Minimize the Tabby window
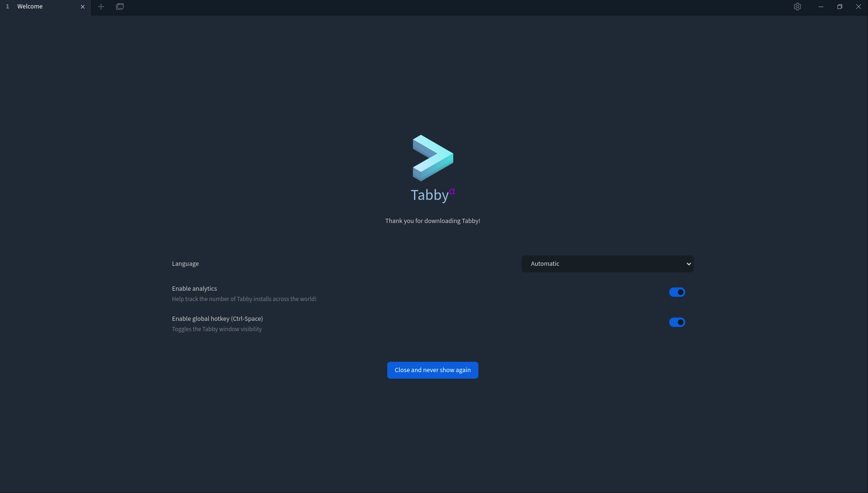This screenshot has width=868, height=493. tap(821, 7)
